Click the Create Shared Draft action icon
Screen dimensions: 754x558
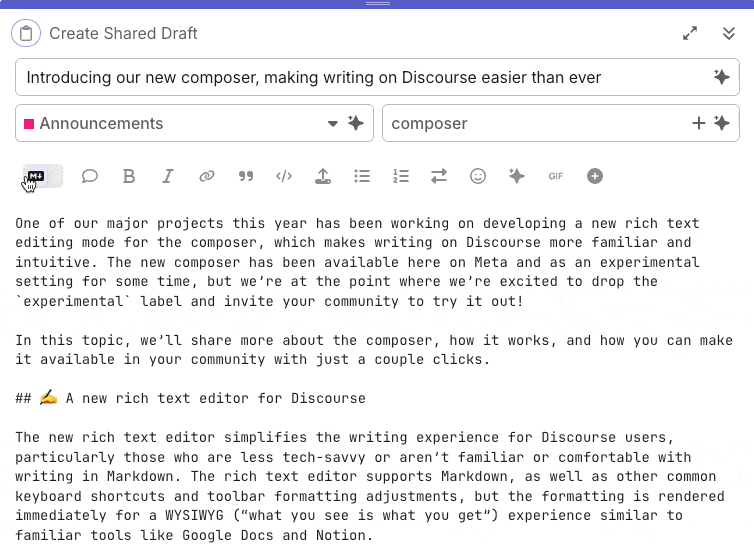click(x=26, y=33)
